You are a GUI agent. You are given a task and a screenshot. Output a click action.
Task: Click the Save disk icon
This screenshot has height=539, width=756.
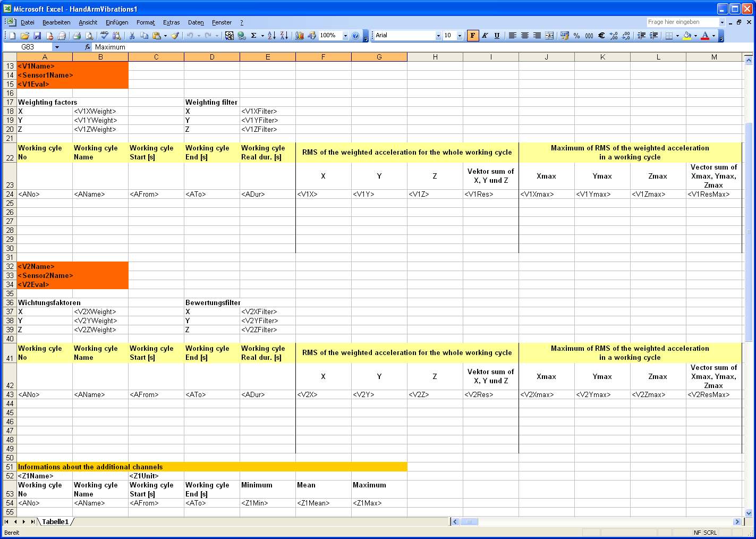pos(37,36)
